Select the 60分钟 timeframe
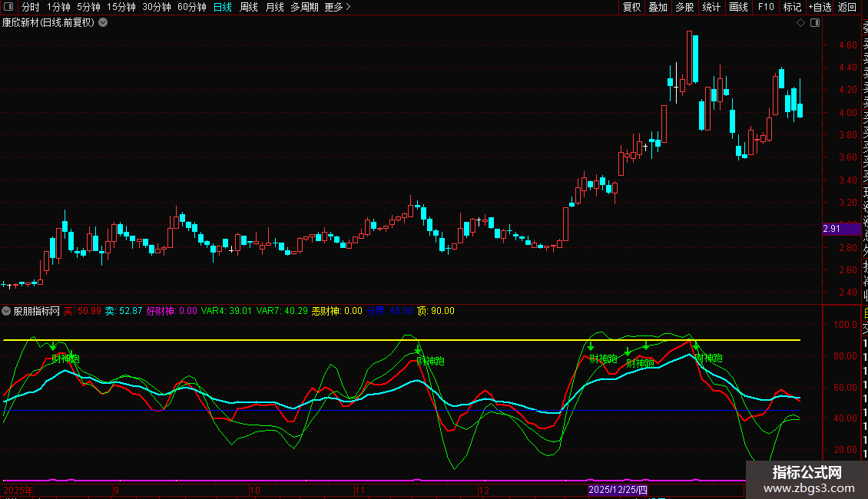The width and height of the screenshot is (868, 499). (x=191, y=7)
